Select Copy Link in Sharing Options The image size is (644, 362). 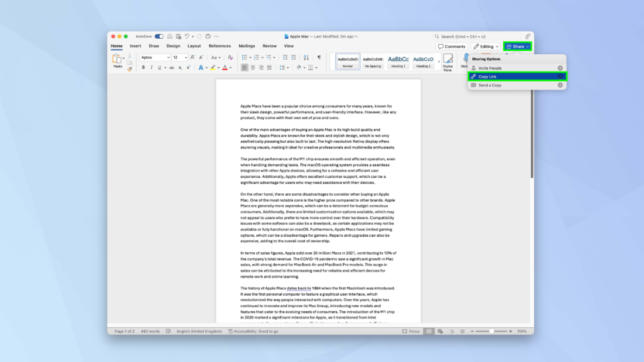tap(517, 76)
